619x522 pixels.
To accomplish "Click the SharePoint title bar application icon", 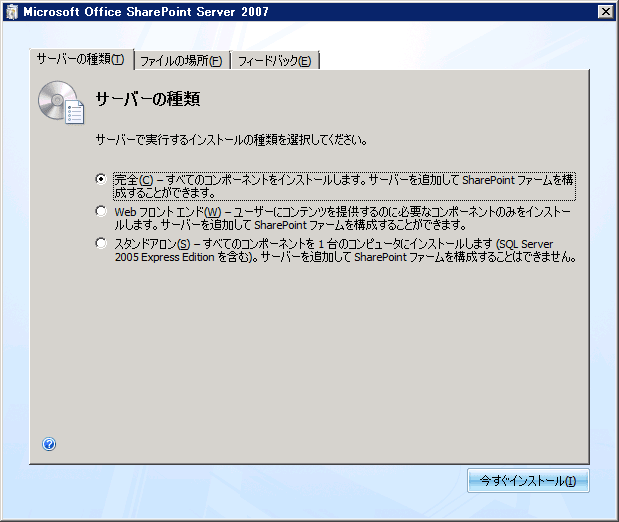I will click(12, 12).
